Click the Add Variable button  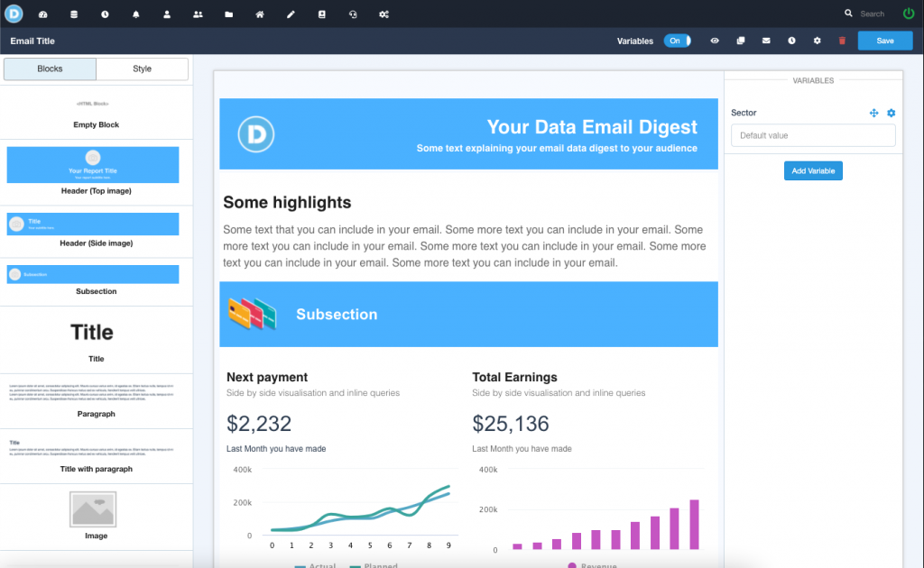point(813,171)
